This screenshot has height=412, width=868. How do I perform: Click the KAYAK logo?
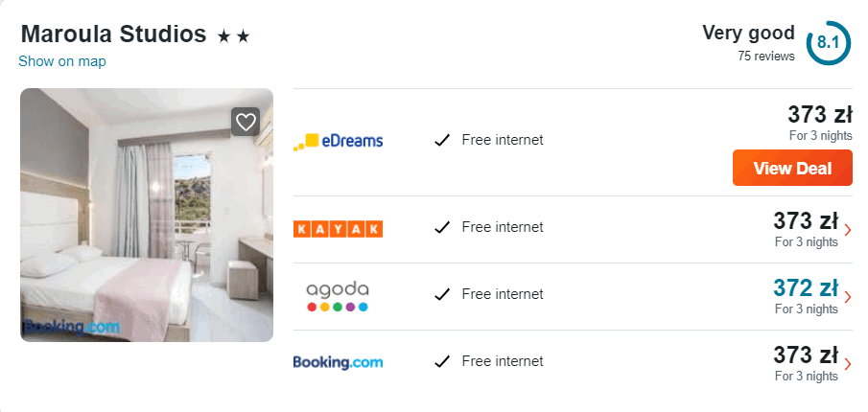(x=338, y=228)
